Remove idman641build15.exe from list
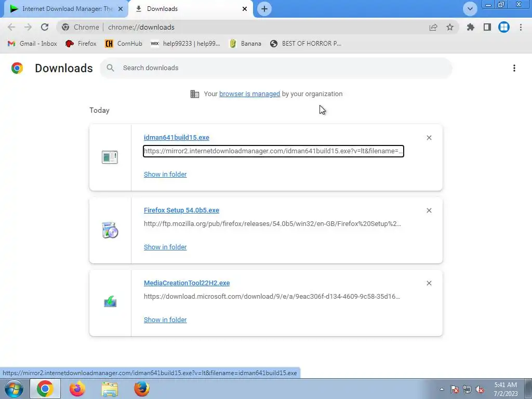Screen dimensions: 532x399 (429, 137)
